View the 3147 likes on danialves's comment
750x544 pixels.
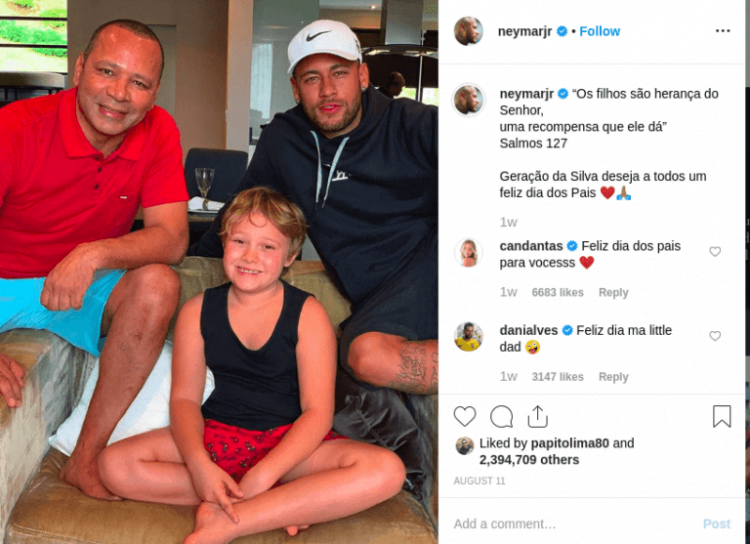click(x=557, y=377)
